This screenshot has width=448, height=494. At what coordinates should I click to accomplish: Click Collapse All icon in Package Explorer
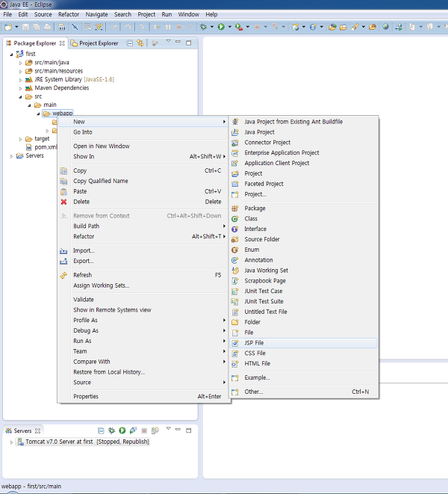[129, 43]
